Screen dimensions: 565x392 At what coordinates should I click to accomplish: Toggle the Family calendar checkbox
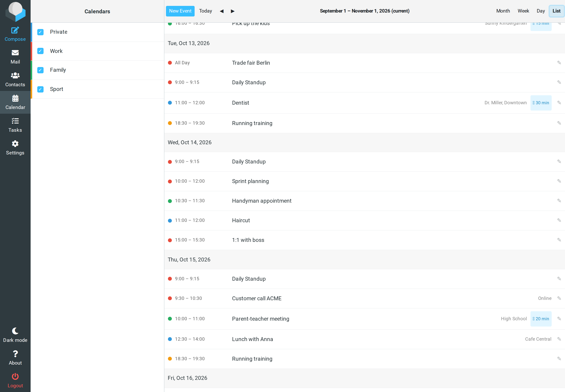pos(40,70)
